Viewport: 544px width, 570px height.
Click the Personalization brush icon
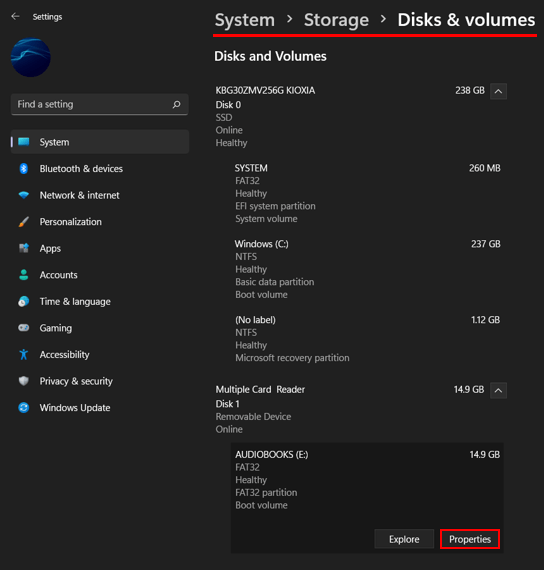pos(24,221)
